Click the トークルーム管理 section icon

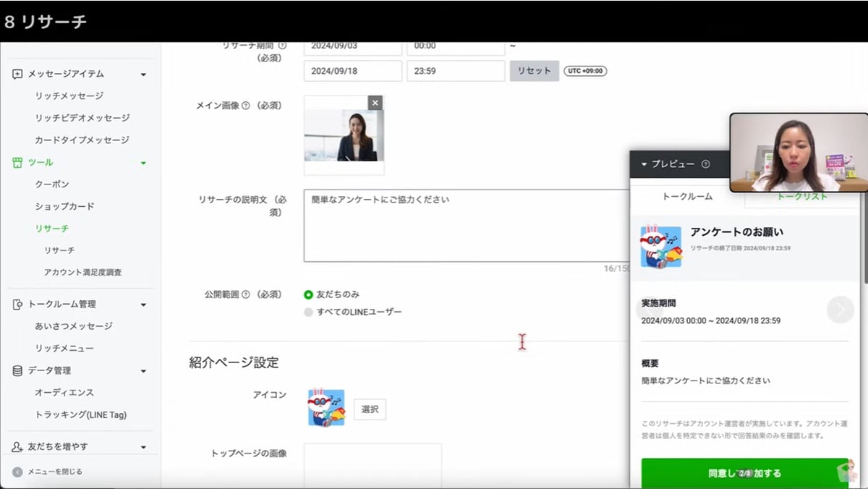click(x=17, y=305)
